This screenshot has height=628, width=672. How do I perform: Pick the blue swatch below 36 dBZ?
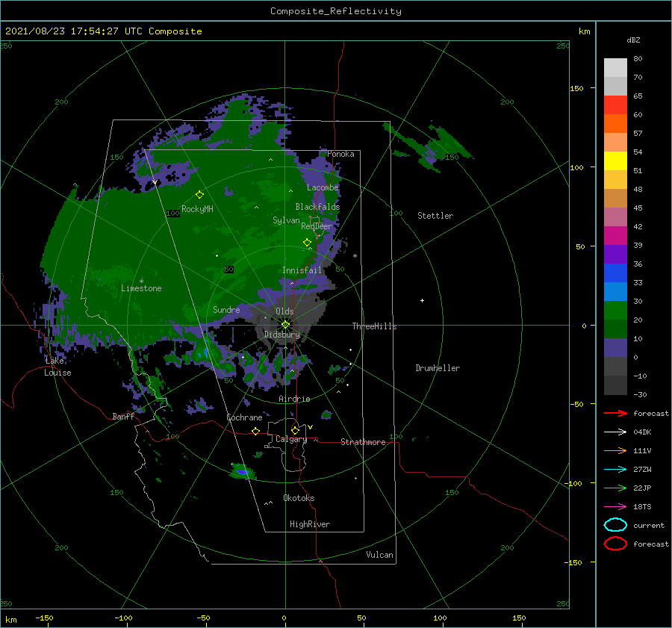pyautogui.click(x=615, y=273)
